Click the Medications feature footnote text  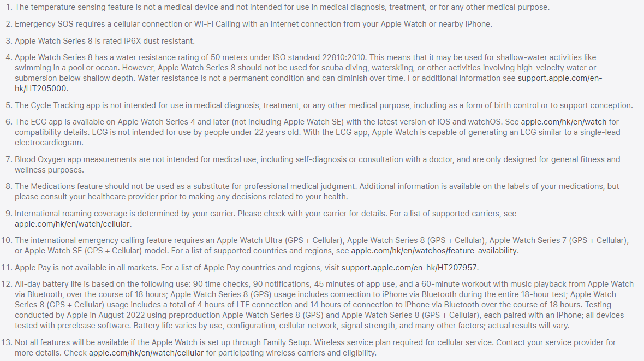tap(317, 192)
